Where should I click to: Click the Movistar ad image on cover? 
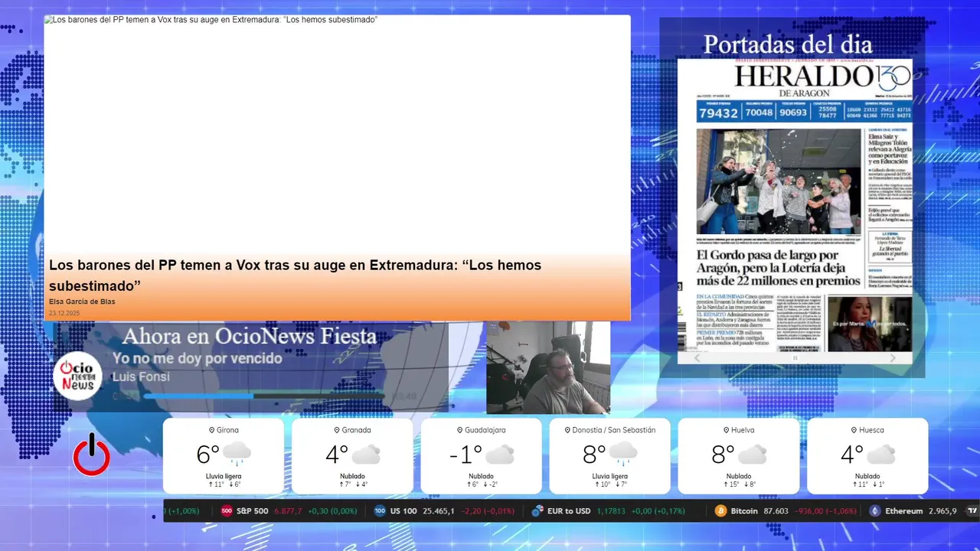(x=869, y=324)
